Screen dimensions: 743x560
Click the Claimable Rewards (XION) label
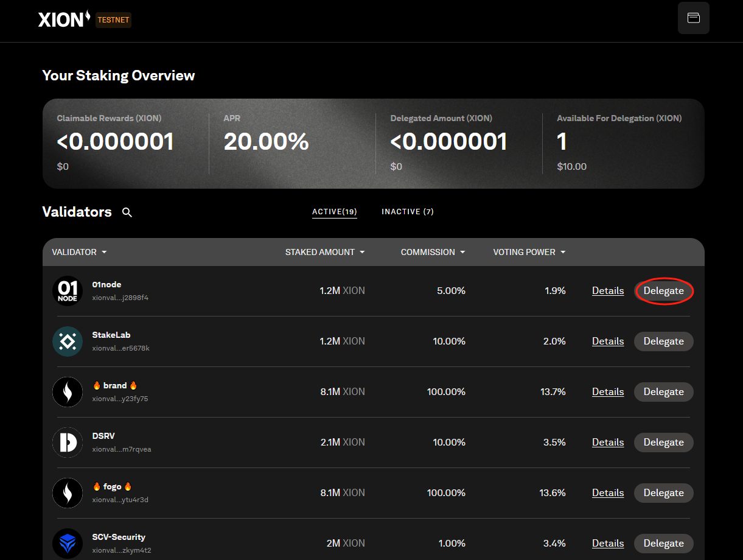tap(109, 119)
